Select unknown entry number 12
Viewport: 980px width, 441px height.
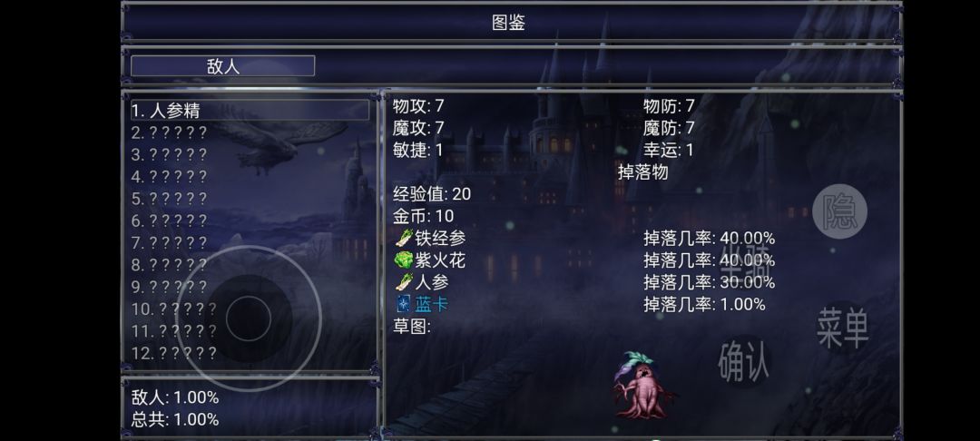pyautogui.click(x=173, y=353)
